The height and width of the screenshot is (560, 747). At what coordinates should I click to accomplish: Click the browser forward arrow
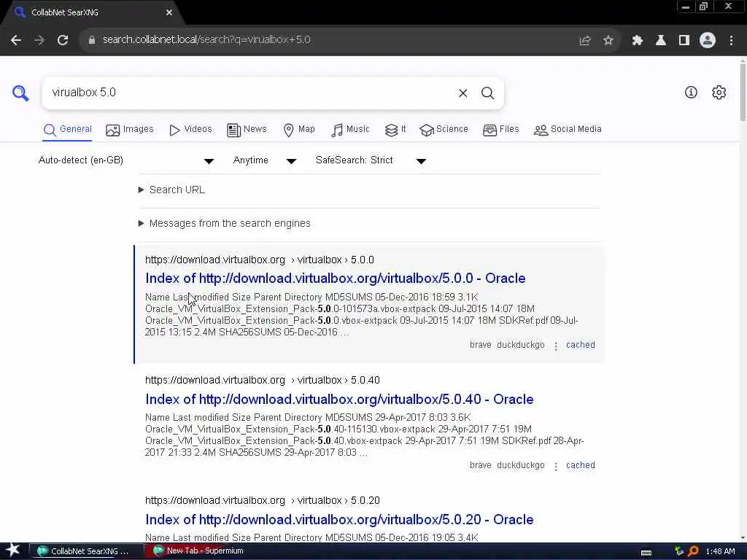(39, 40)
